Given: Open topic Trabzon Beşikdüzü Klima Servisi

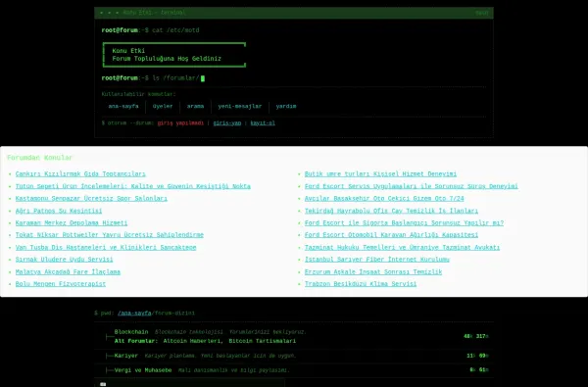Looking at the screenshot, I should [361, 284].
